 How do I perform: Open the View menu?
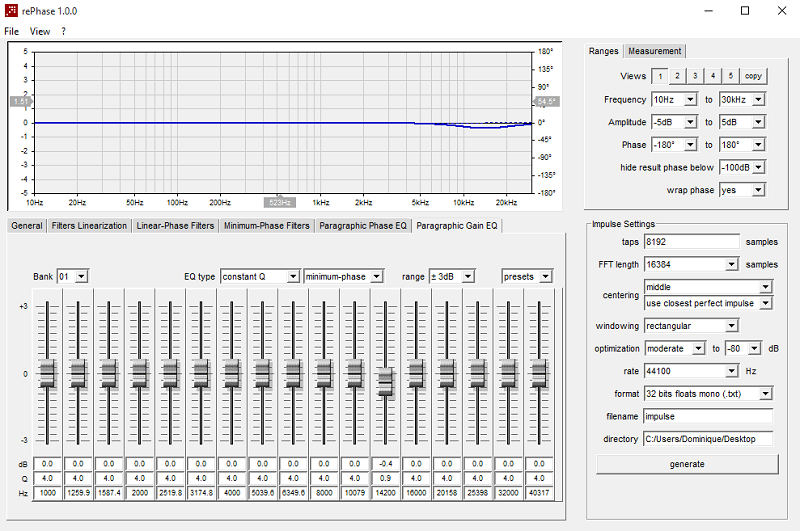coord(40,31)
